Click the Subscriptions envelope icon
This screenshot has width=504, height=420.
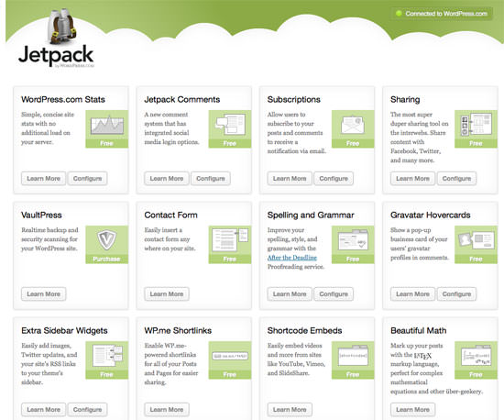point(353,125)
